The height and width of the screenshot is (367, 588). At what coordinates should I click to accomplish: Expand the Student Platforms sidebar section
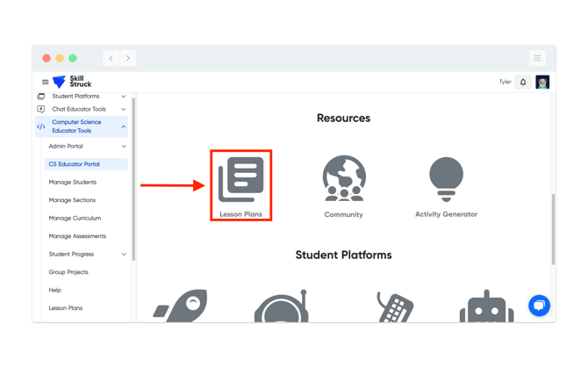[x=82, y=97]
